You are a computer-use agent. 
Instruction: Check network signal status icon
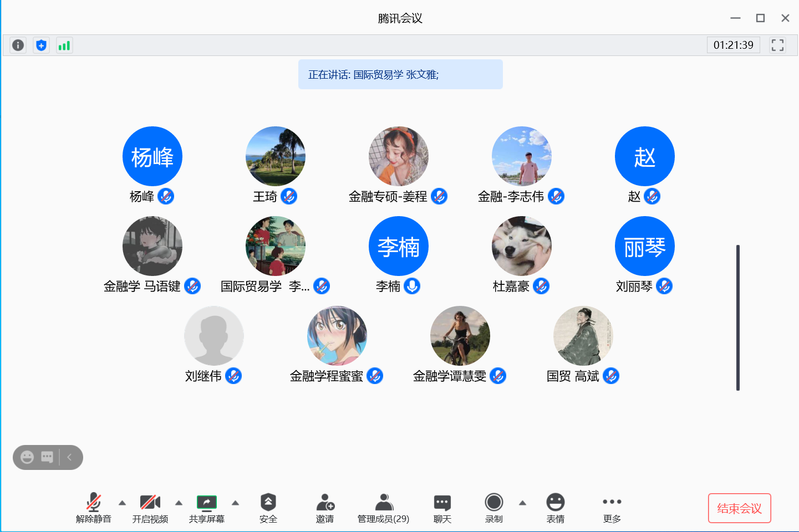click(x=64, y=45)
